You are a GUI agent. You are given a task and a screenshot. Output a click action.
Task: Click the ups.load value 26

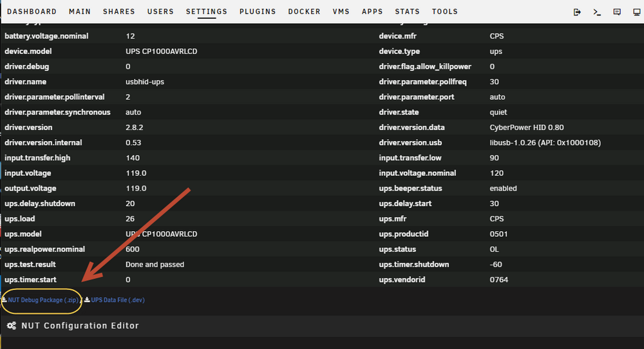coord(130,219)
